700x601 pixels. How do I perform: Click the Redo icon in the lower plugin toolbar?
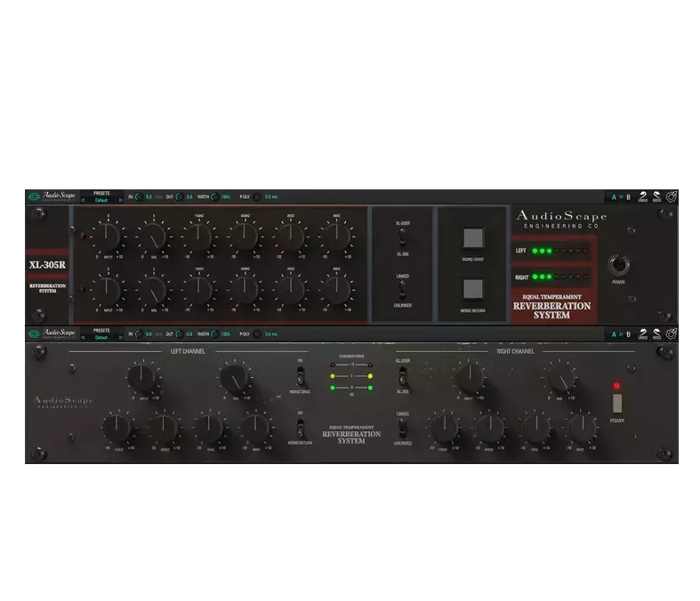pos(657,334)
